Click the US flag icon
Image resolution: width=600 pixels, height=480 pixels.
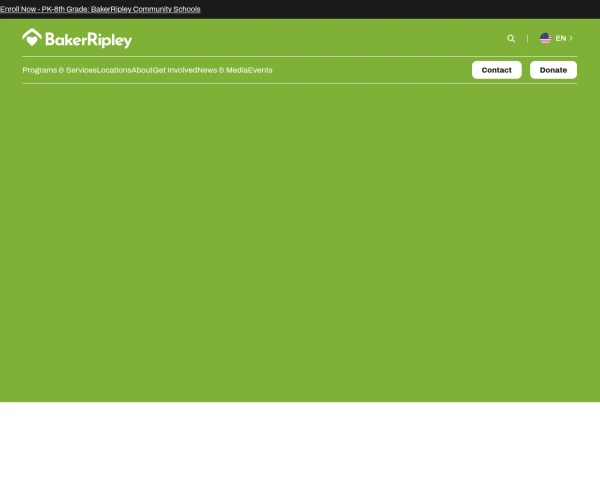545,38
